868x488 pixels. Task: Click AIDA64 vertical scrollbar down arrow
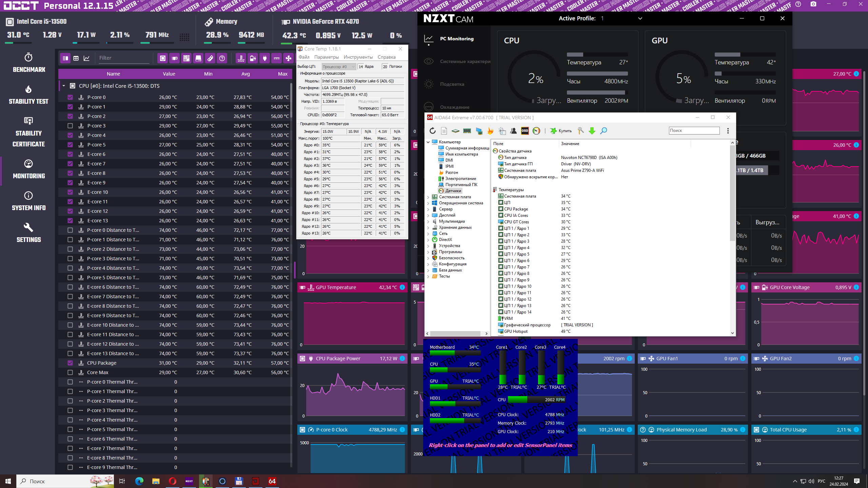(x=732, y=333)
